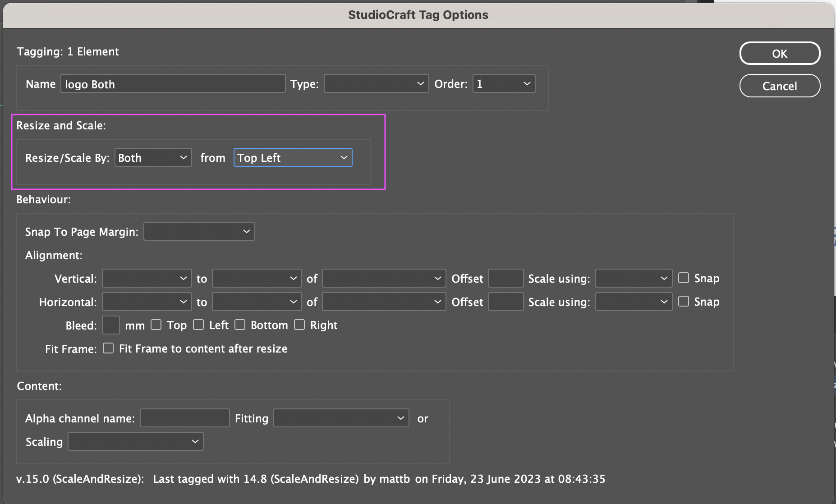Click the 'Content:' section heading
This screenshot has height=504, width=836.
[39, 386]
